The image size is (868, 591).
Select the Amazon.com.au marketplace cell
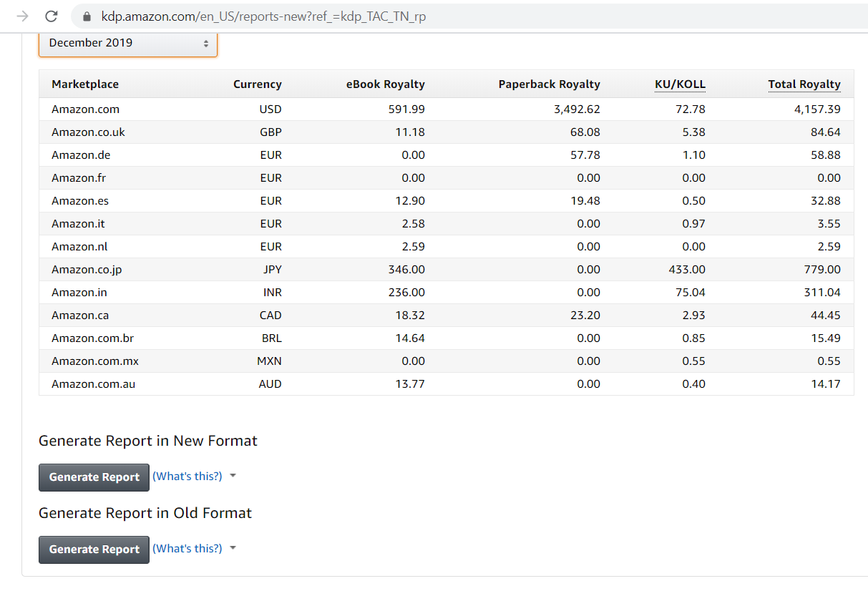click(x=93, y=384)
